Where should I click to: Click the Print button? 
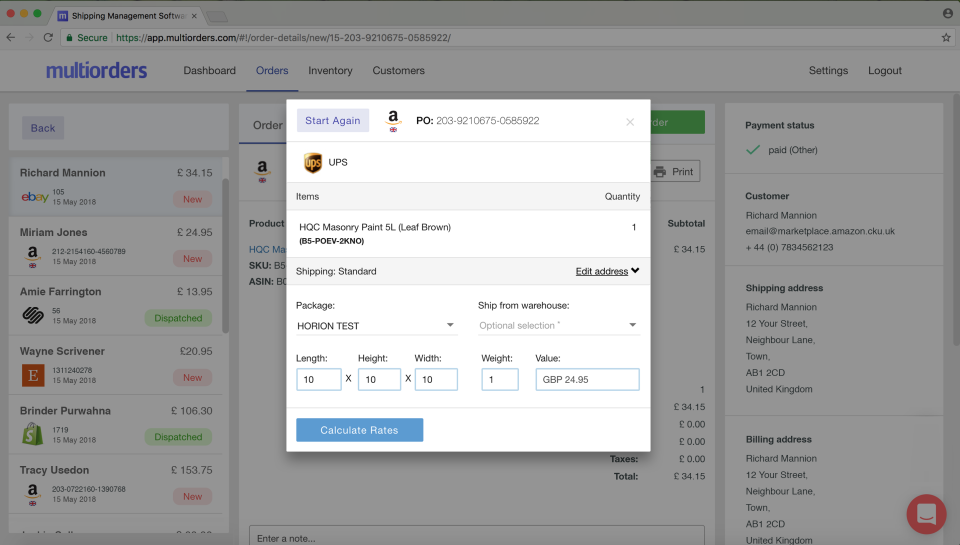pos(674,171)
